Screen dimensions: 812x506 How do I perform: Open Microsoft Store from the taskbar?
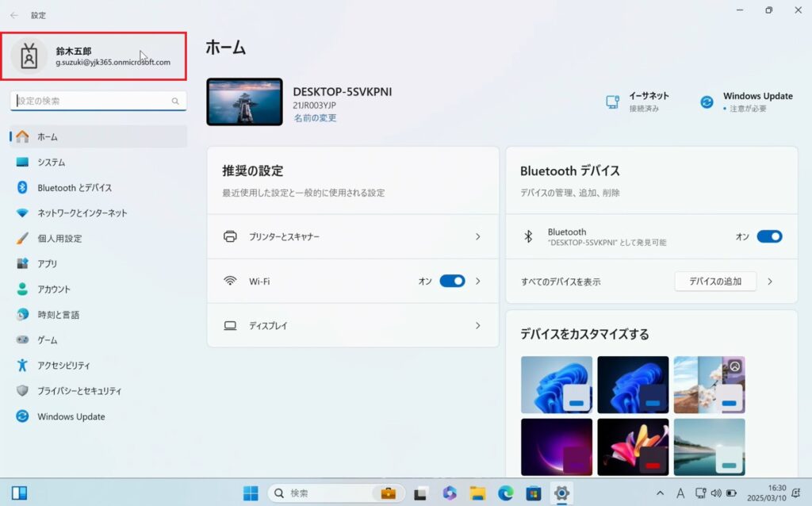pos(534,493)
